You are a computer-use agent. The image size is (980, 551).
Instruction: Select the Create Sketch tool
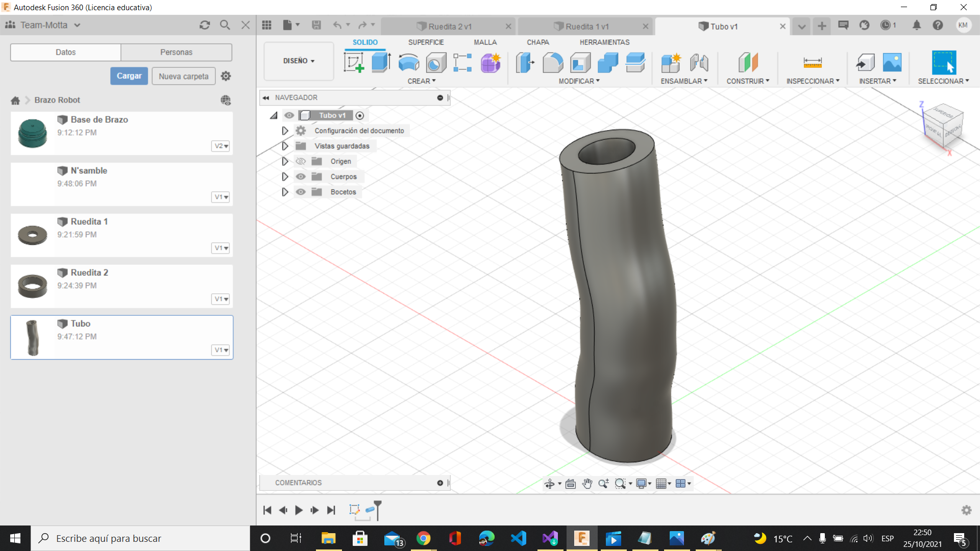pos(354,62)
